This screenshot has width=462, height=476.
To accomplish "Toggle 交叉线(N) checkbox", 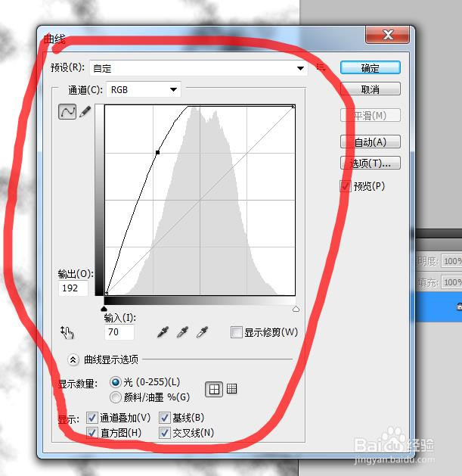I will 164,433.
